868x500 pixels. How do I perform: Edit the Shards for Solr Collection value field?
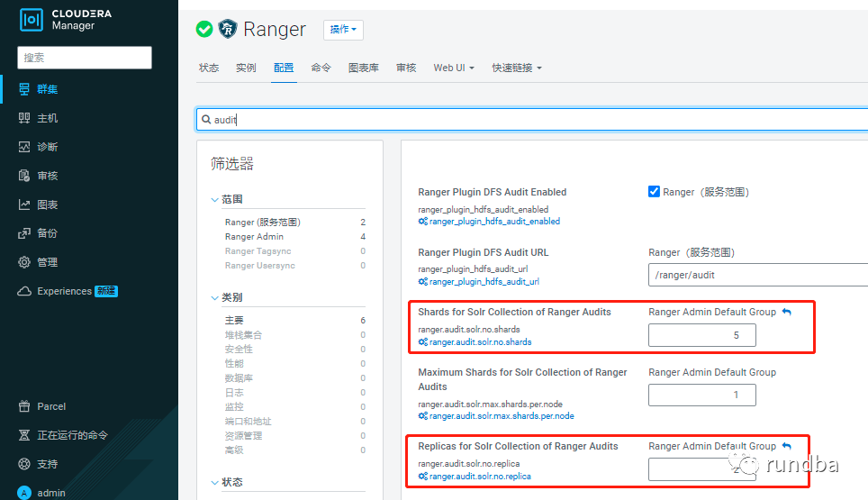click(x=702, y=335)
